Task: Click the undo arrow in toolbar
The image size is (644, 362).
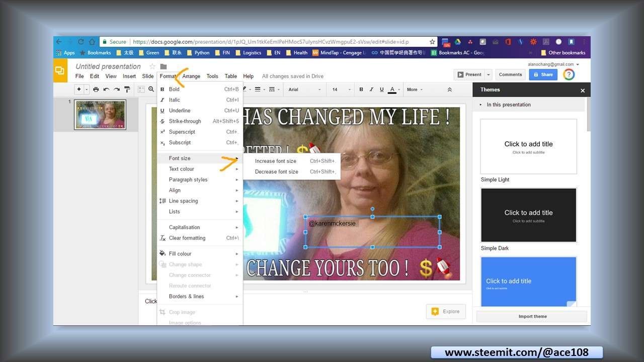Action: tap(106, 89)
